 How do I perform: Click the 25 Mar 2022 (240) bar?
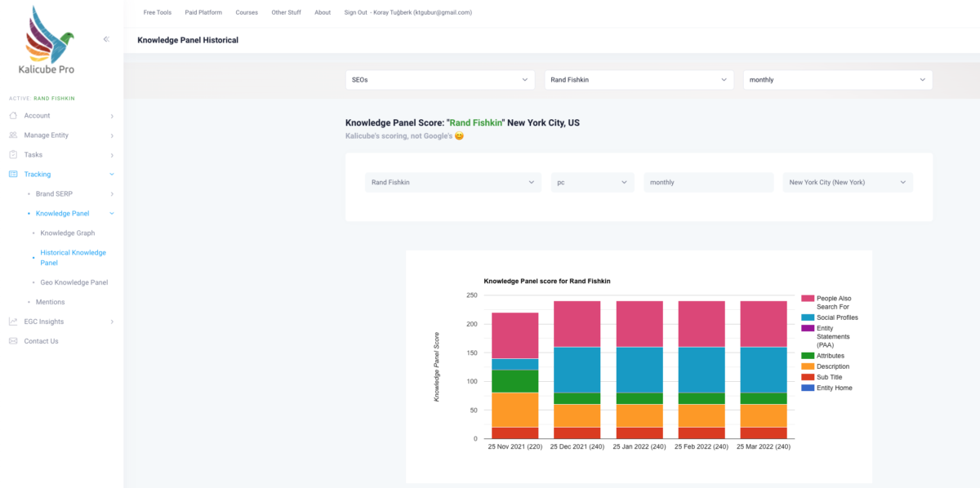coord(764,370)
